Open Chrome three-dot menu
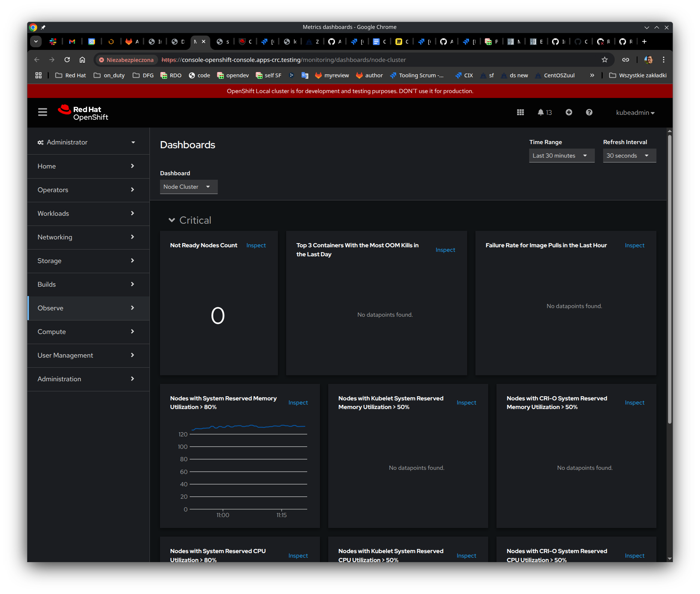The image size is (700, 594). (x=664, y=60)
